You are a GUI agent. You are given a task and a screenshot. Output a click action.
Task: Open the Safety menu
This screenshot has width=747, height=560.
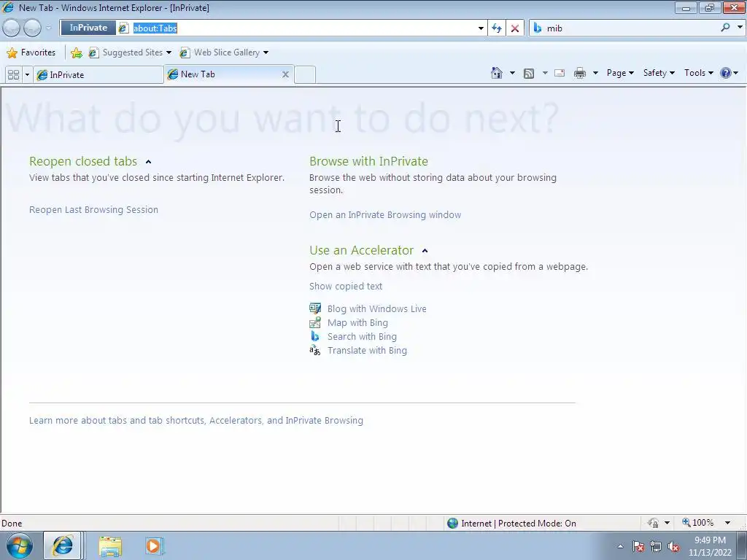[x=659, y=73]
